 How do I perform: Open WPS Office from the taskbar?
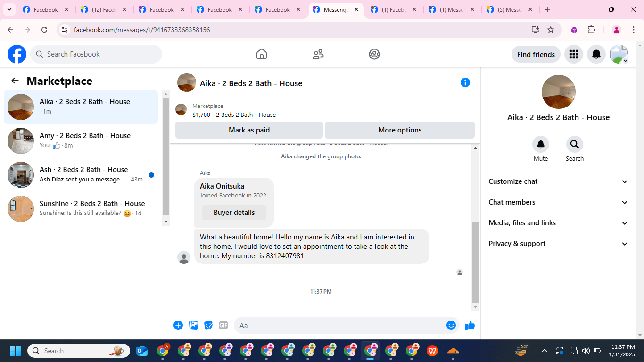[432, 351]
